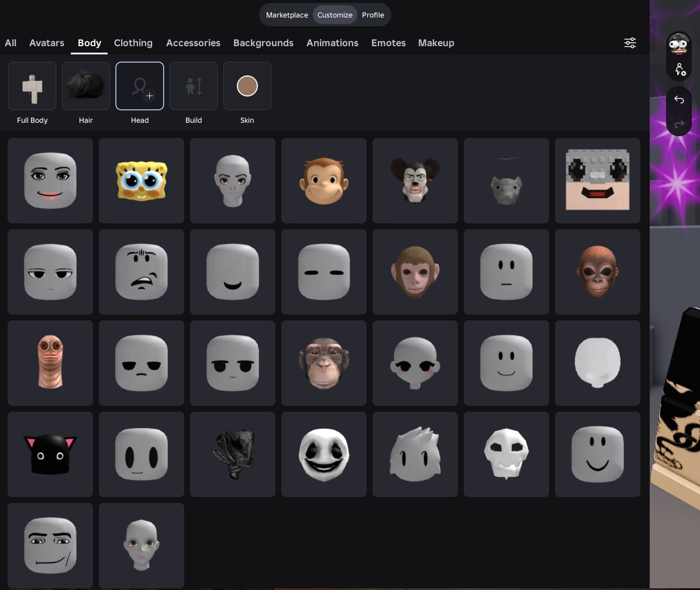Equip the raised eyebrow smirk head
The height and width of the screenshot is (590, 700).
142,272
